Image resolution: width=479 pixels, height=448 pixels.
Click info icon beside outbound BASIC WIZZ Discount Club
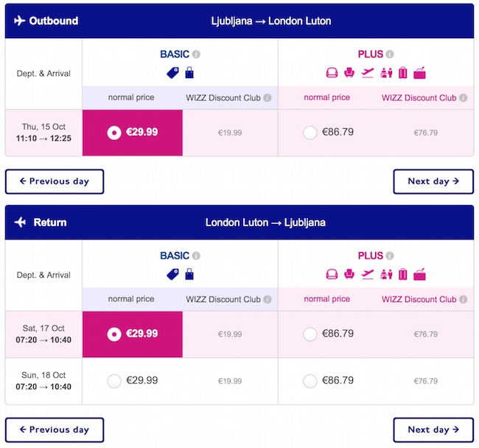pyautogui.click(x=268, y=97)
